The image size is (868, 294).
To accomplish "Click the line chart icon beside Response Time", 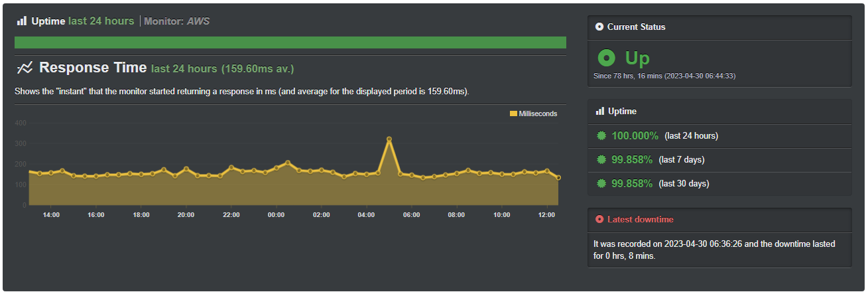I will click(x=25, y=68).
